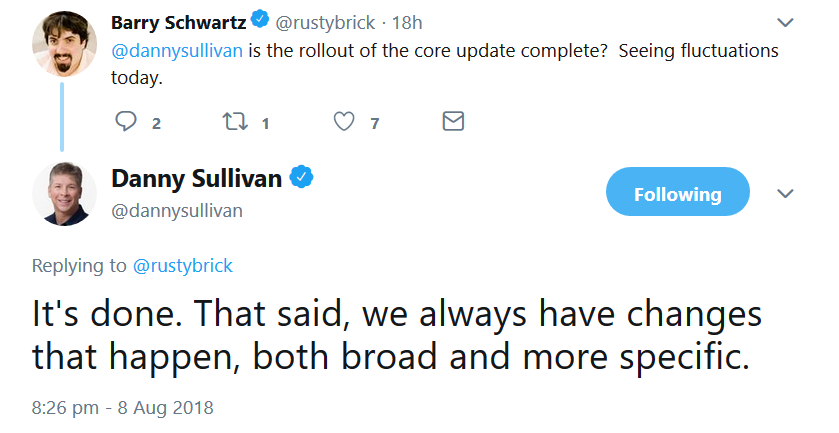Click Danny Sullivan's verified badge
This screenshot has height=433, width=839.
[301, 178]
